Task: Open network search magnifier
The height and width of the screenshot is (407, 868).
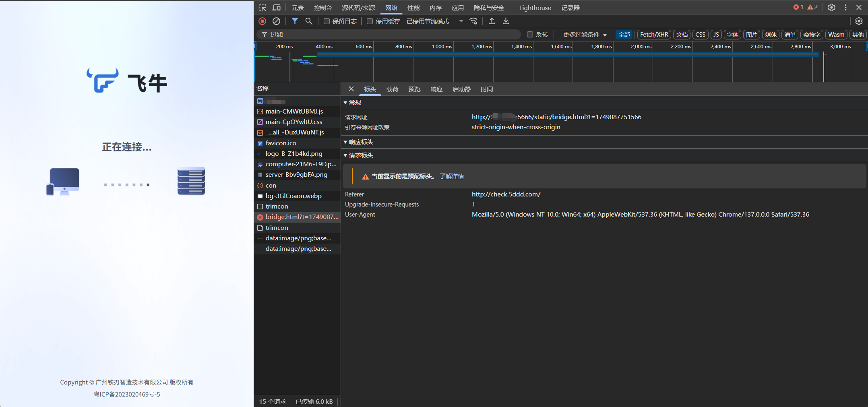Action: 309,21
